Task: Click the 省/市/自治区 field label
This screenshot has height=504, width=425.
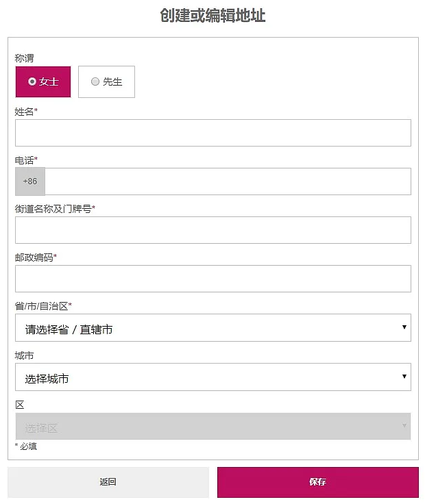Action: pyautogui.click(x=43, y=306)
